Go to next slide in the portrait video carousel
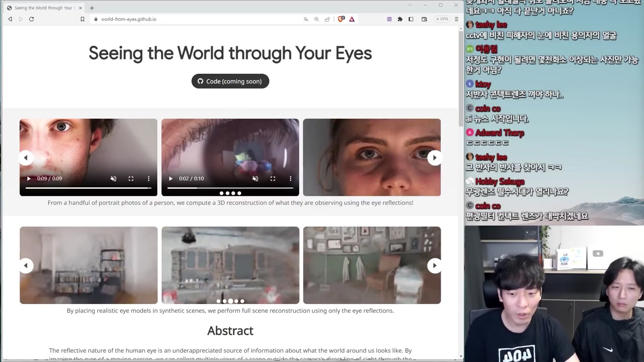 pyautogui.click(x=435, y=158)
